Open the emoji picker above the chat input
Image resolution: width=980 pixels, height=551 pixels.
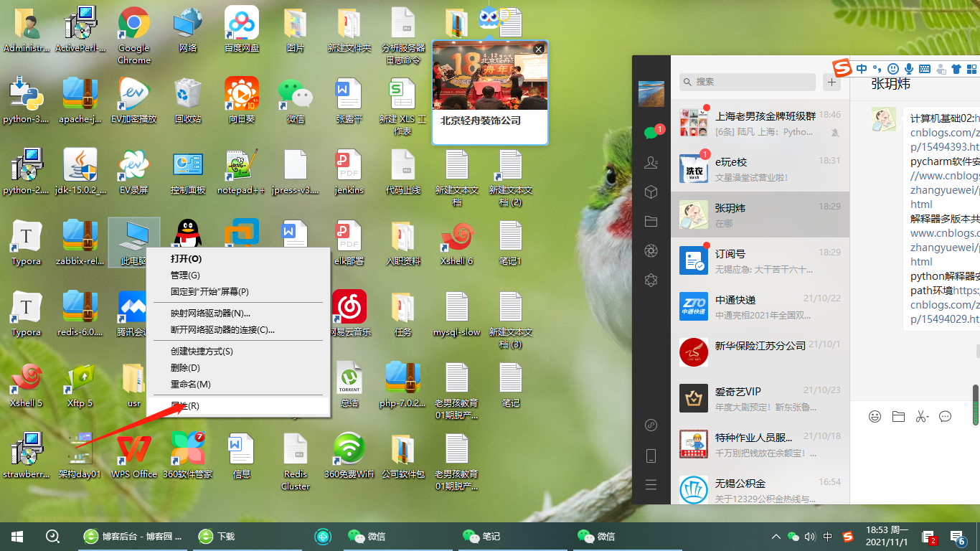[875, 416]
